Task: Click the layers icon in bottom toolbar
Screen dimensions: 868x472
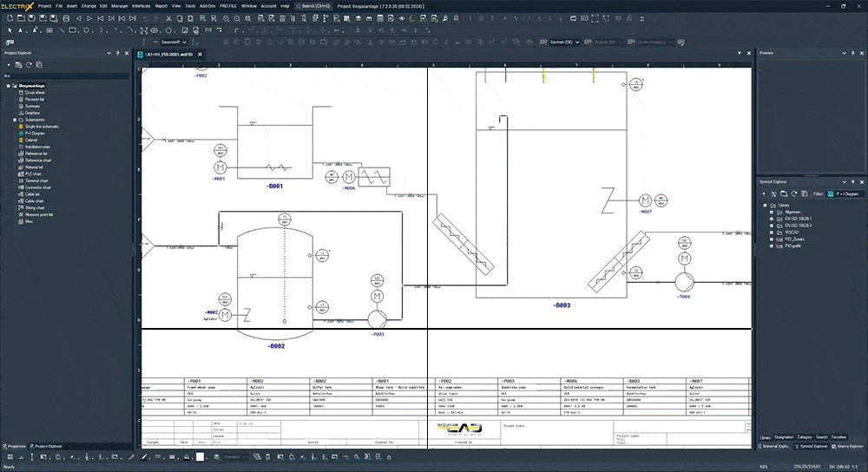Action: click(217, 457)
